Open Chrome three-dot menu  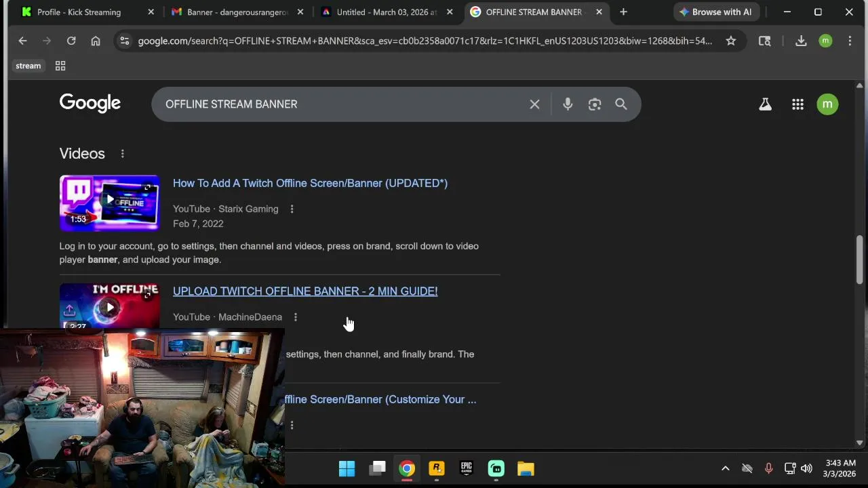click(850, 41)
